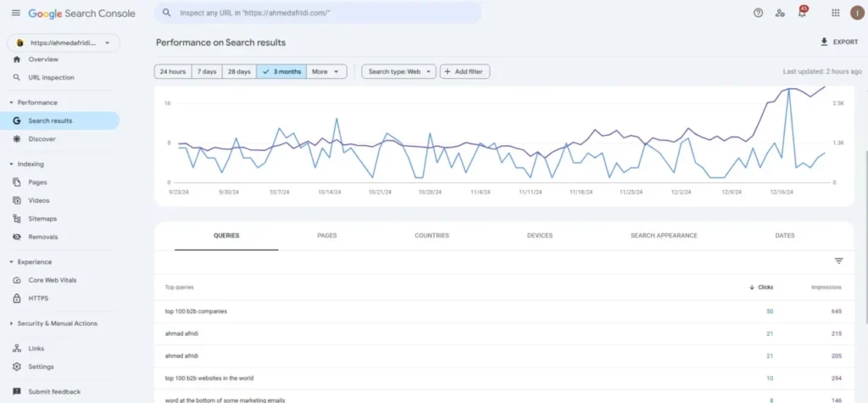Viewport: 868px width, 403px height.
Task: Expand the More date range dropdown
Action: click(326, 72)
